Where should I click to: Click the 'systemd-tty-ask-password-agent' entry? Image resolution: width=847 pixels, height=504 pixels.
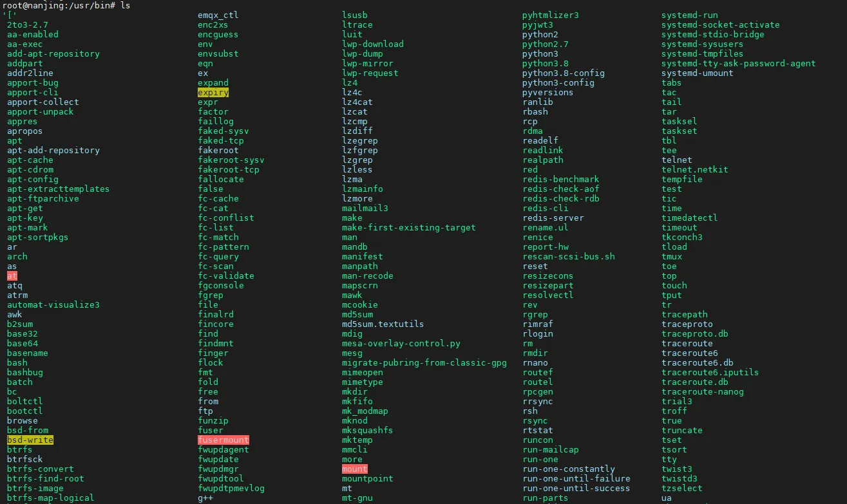tap(738, 64)
